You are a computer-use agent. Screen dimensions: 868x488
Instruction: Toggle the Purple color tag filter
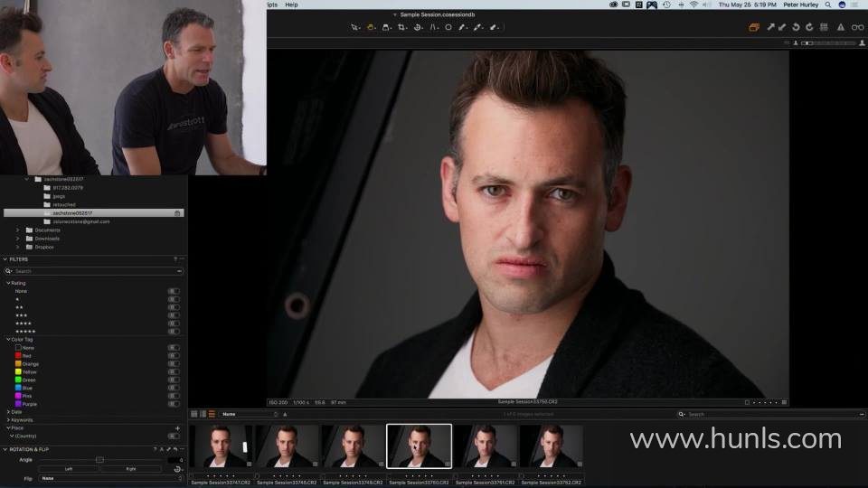coord(174,404)
